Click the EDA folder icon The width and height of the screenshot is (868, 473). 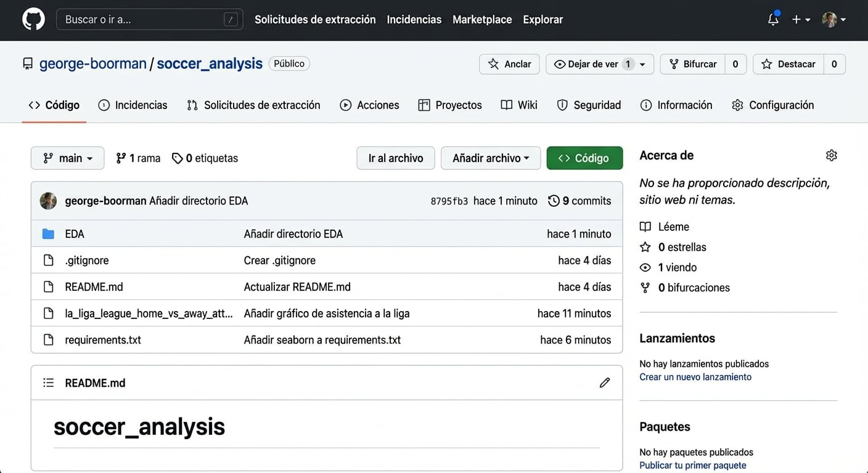(x=48, y=234)
